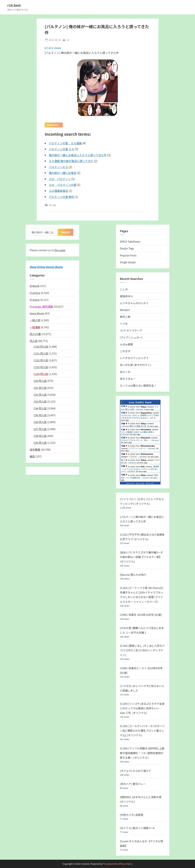This screenshot has width=195, height=868.
Task: Click the folder icon above the post footer
Action: (x=46, y=205)
